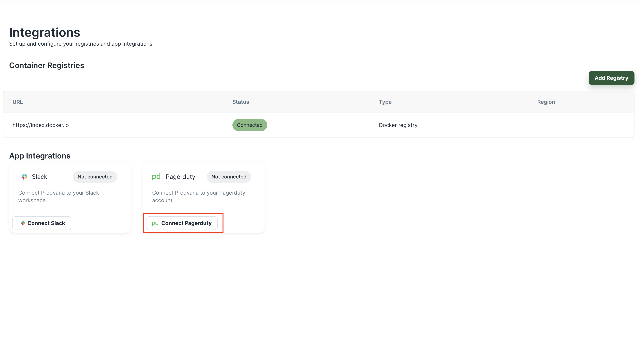
Task: Click the Status column header
Action: point(240,102)
